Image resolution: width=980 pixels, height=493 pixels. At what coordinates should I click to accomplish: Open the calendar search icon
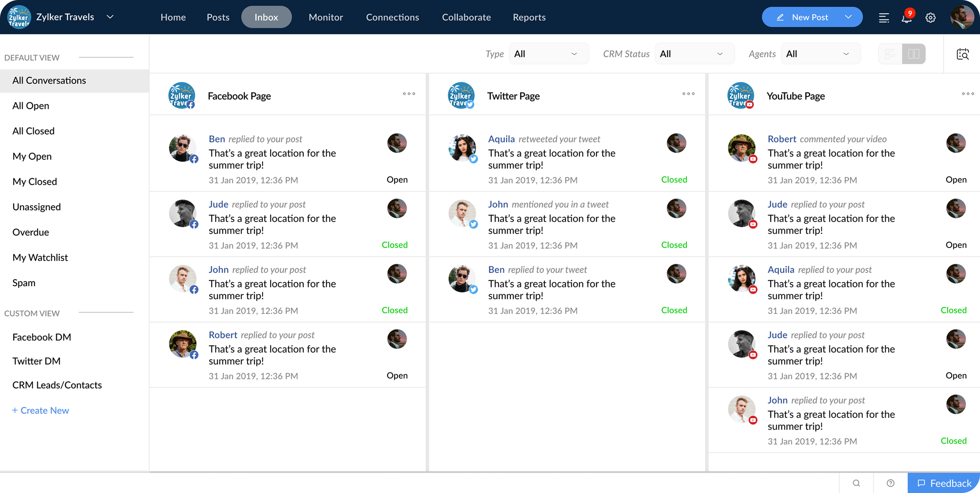pyautogui.click(x=963, y=54)
